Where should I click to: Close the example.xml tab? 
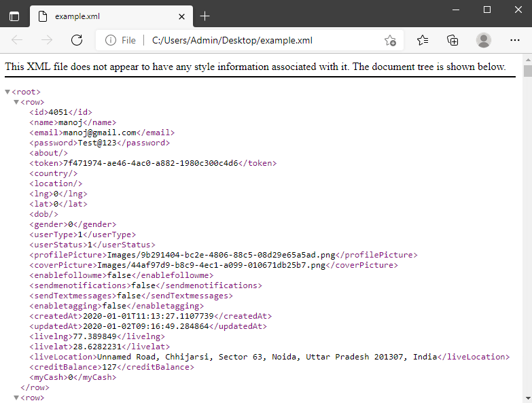[181, 16]
